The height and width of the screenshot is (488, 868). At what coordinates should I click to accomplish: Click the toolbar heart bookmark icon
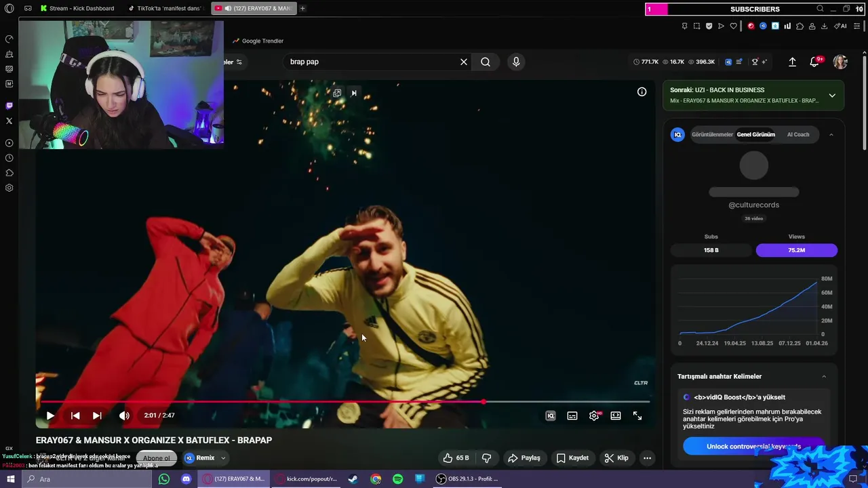tap(733, 26)
